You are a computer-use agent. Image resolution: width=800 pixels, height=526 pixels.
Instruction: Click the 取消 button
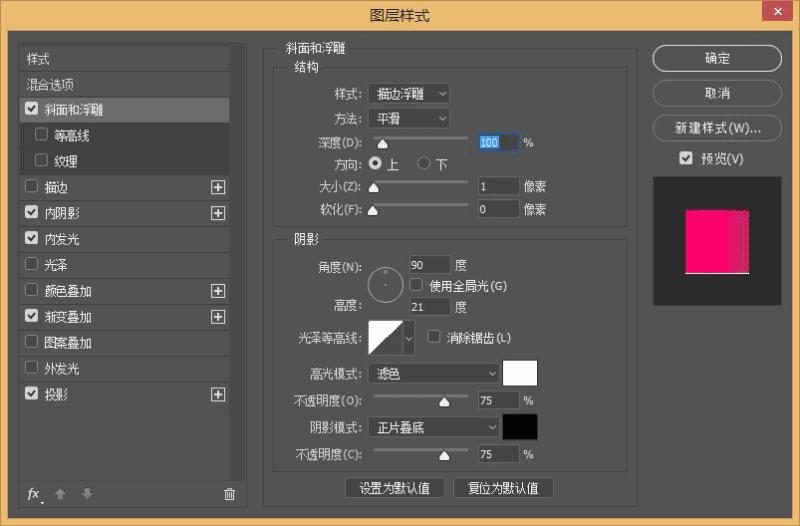(x=717, y=93)
